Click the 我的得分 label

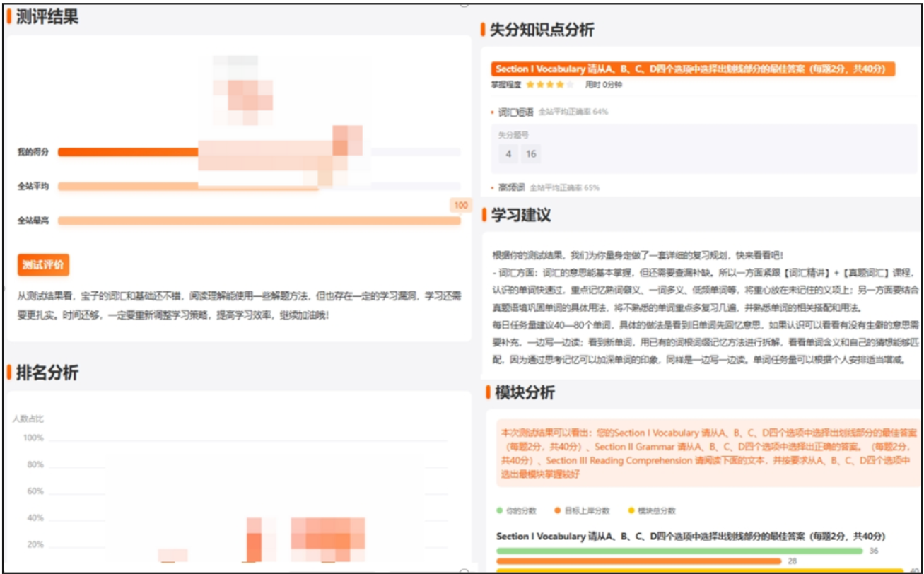point(33,152)
